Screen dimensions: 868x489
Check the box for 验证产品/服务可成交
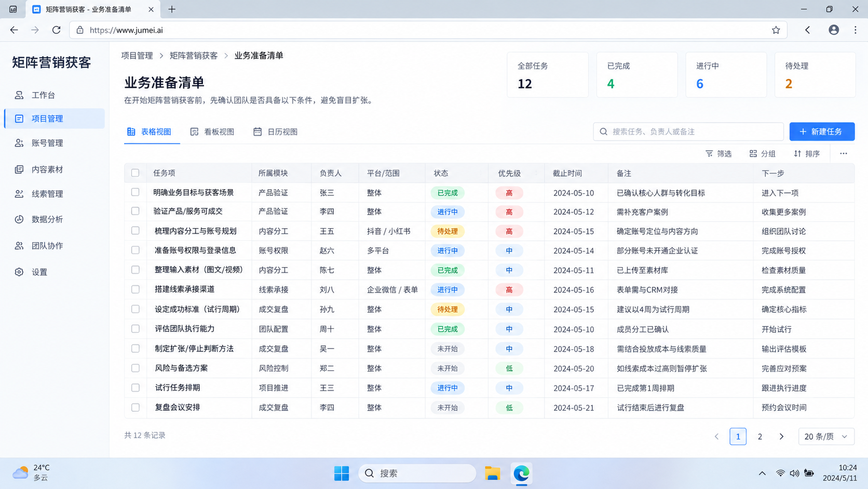click(x=135, y=212)
